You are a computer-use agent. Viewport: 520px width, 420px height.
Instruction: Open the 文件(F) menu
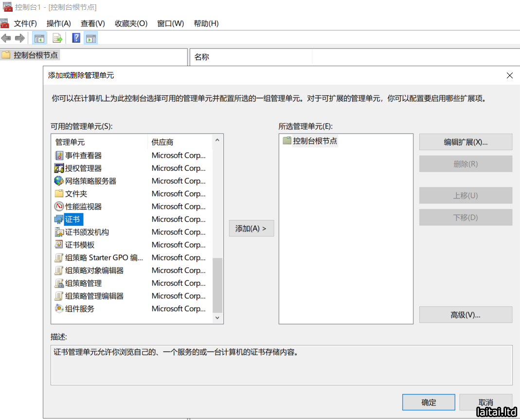pos(25,23)
